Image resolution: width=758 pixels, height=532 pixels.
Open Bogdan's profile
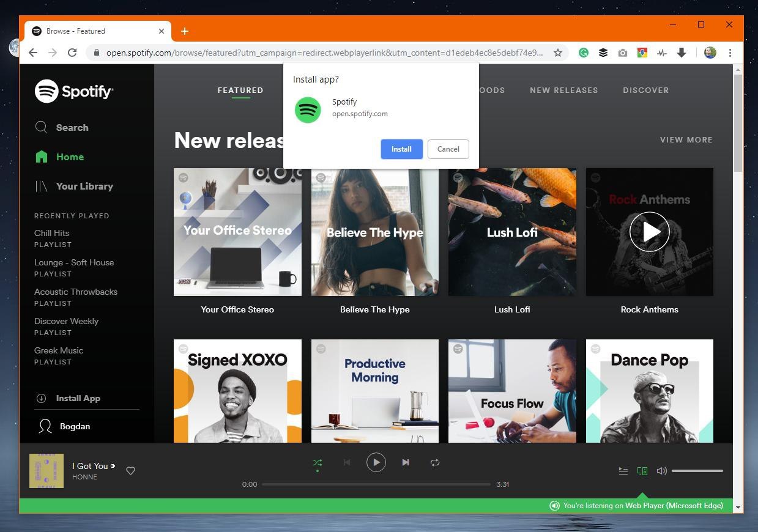64,426
